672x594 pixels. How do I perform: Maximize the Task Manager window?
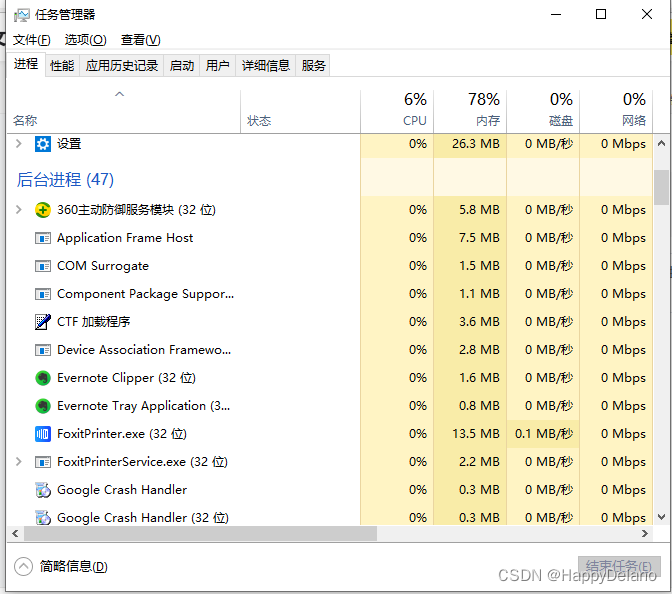(601, 14)
